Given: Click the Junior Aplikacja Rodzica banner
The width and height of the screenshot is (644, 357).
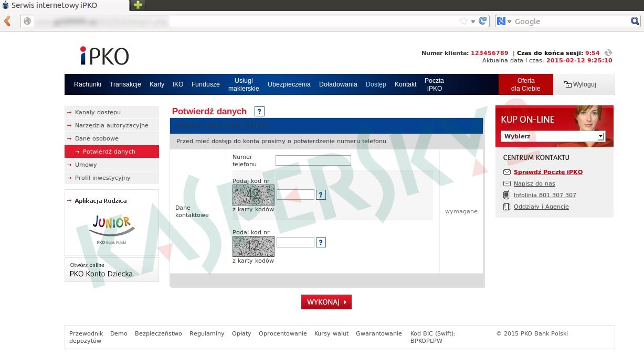Looking at the screenshot, I should point(112,222).
